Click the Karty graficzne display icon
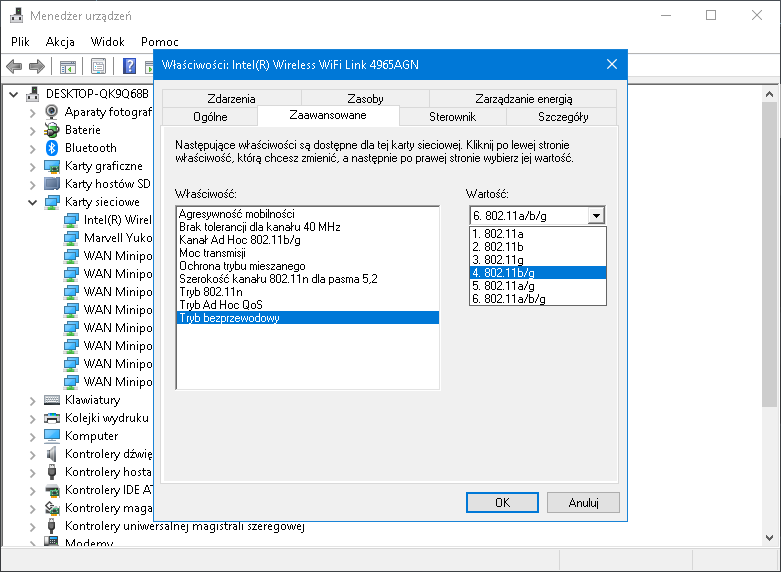The width and height of the screenshot is (781, 572). 52,166
